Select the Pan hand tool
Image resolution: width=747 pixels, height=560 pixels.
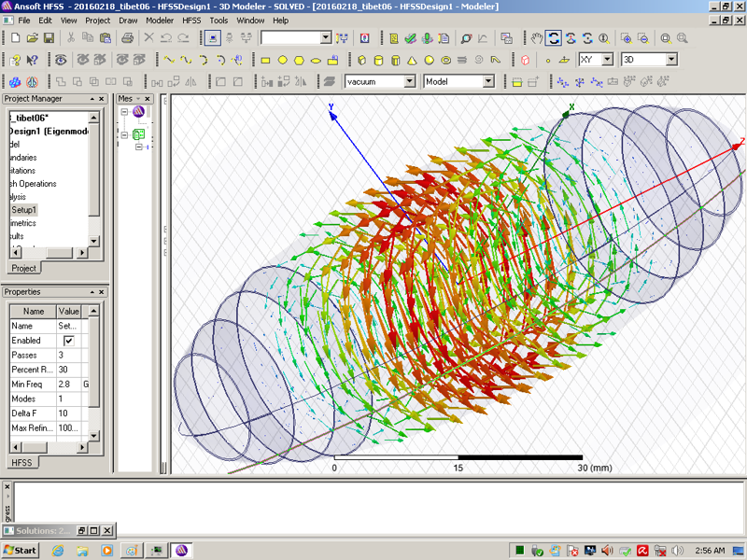[x=537, y=38]
